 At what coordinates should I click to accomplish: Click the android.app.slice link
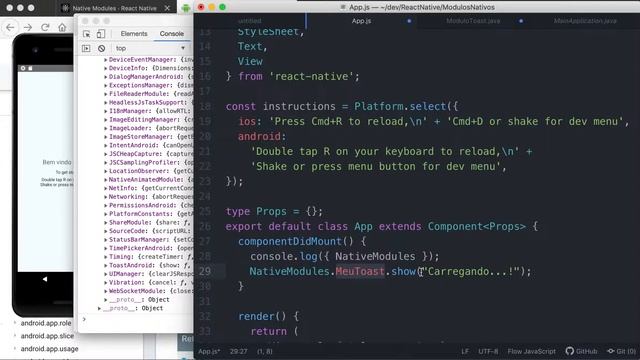pos(47,336)
